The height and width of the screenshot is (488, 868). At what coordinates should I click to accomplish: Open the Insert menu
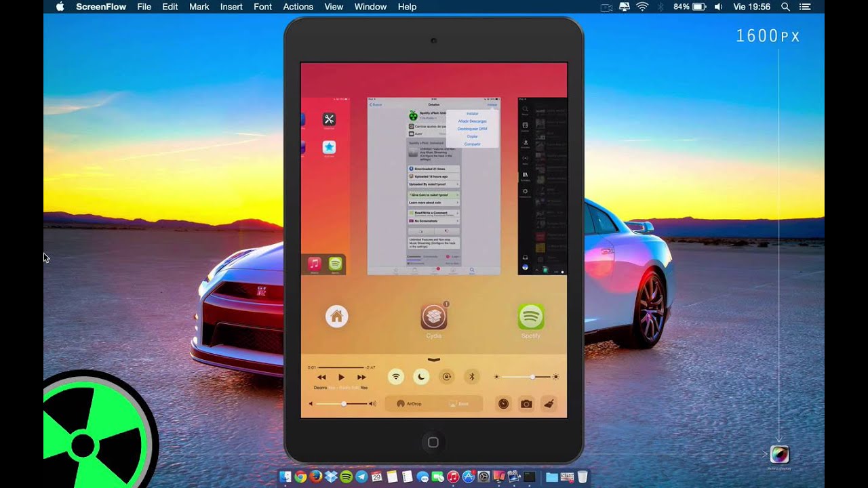(x=231, y=7)
